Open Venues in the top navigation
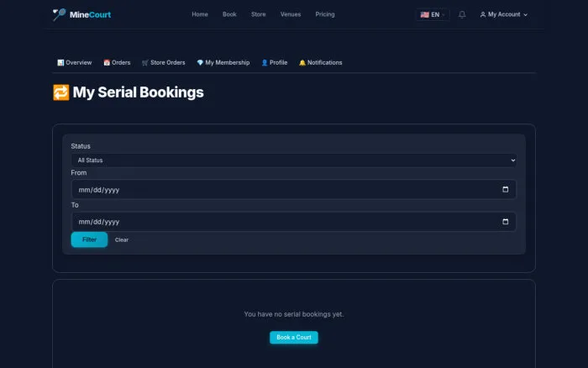 [291, 14]
